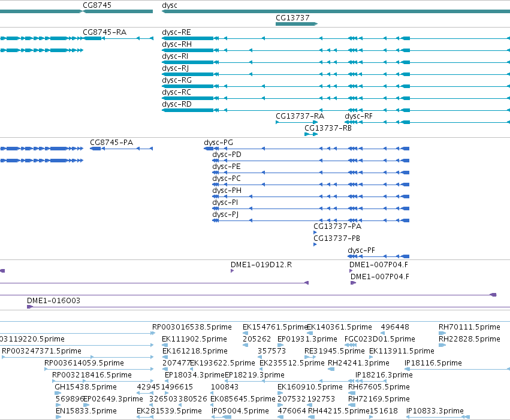Click the dysc-PI protein label
The height and width of the screenshot is (420, 510).
pos(225,203)
